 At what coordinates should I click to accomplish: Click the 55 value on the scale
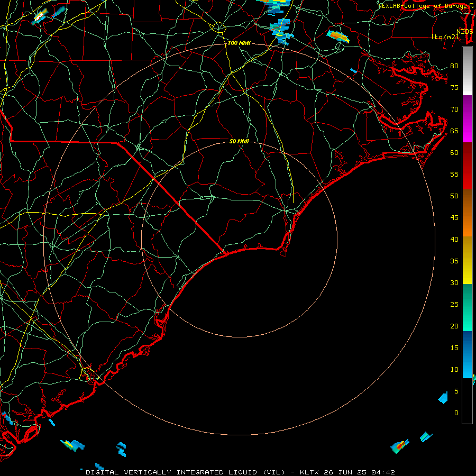click(454, 174)
